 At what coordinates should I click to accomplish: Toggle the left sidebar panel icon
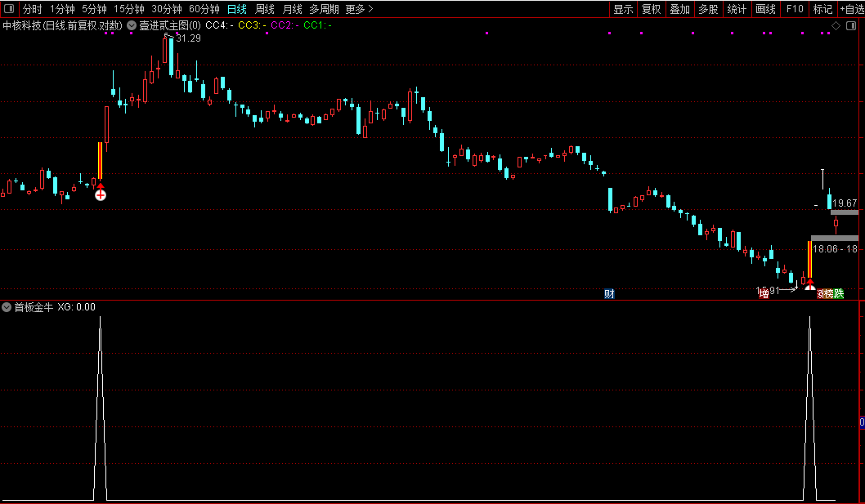(9, 9)
